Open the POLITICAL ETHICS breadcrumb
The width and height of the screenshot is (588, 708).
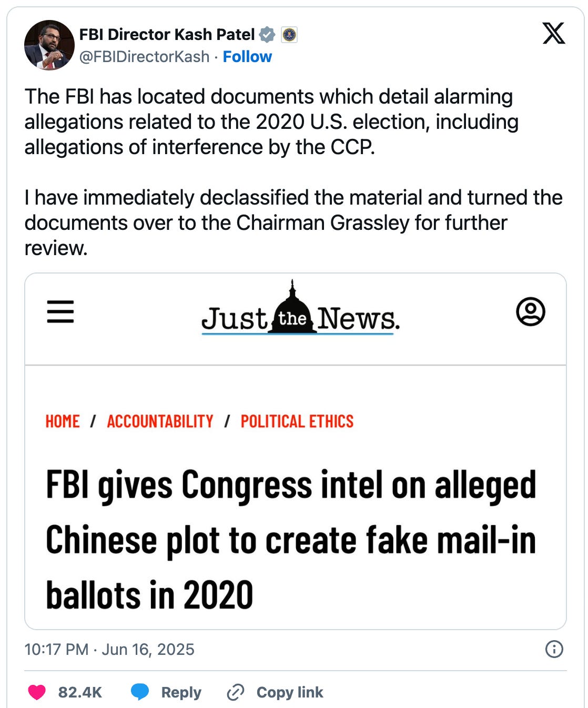pyautogui.click(x=297, y=421)
